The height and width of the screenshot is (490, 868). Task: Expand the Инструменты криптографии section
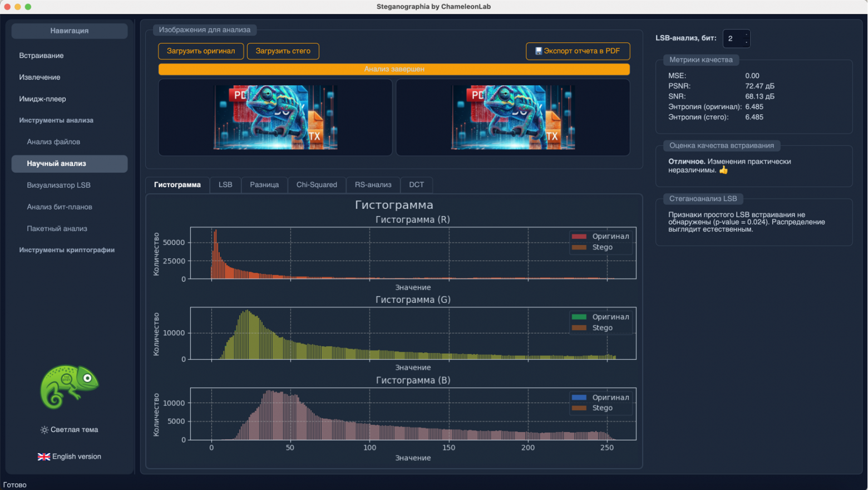tap(67, 250)
